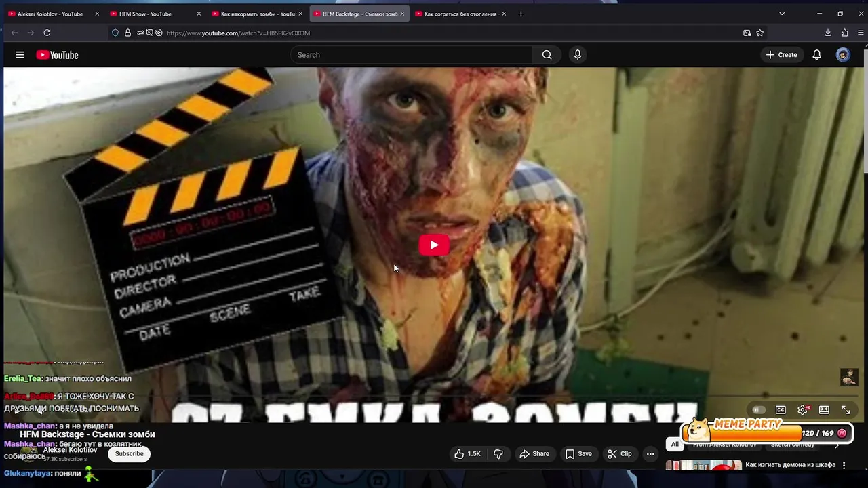Close the Aleksei Kolotilov tab
The height and width of the screenshot is (488, 868).
pos(97,14)
